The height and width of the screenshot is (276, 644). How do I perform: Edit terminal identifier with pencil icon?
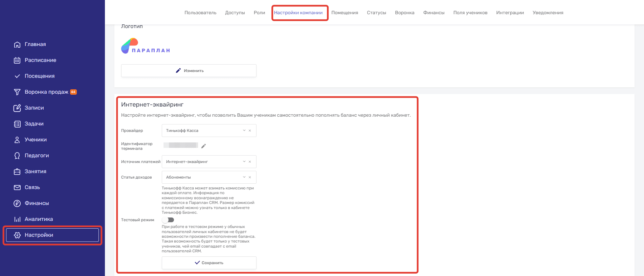point(203,146)
